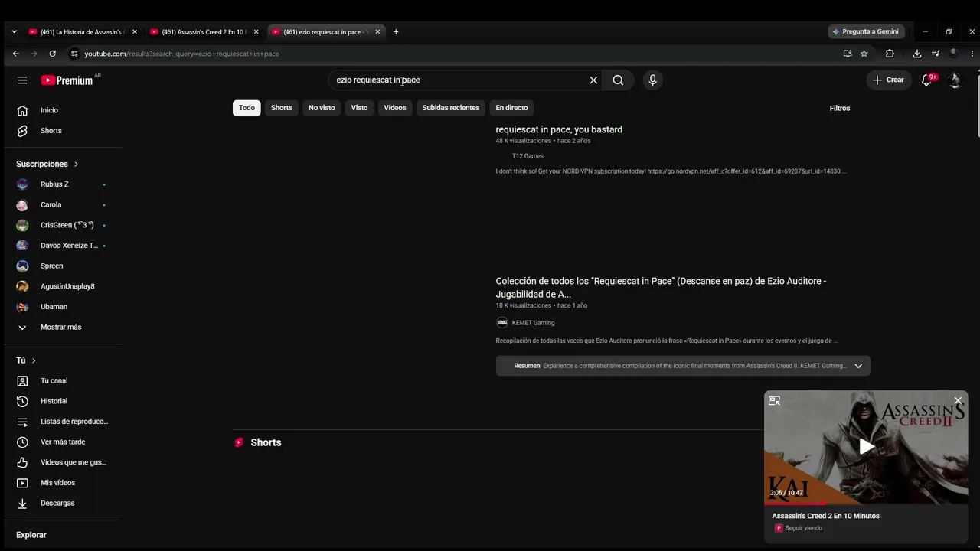This screenshot has height=551, width=980.
Task: Select the Todo filter chip
Action: coord(247,108)
